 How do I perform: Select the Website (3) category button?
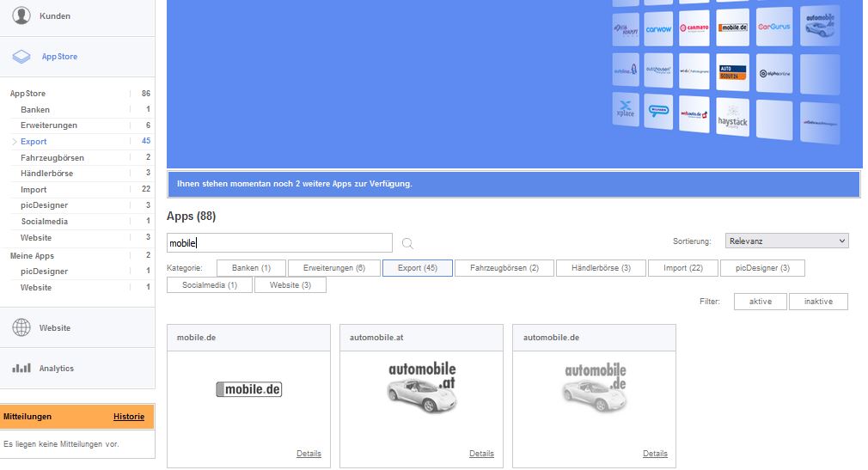[x=290, y=285]
